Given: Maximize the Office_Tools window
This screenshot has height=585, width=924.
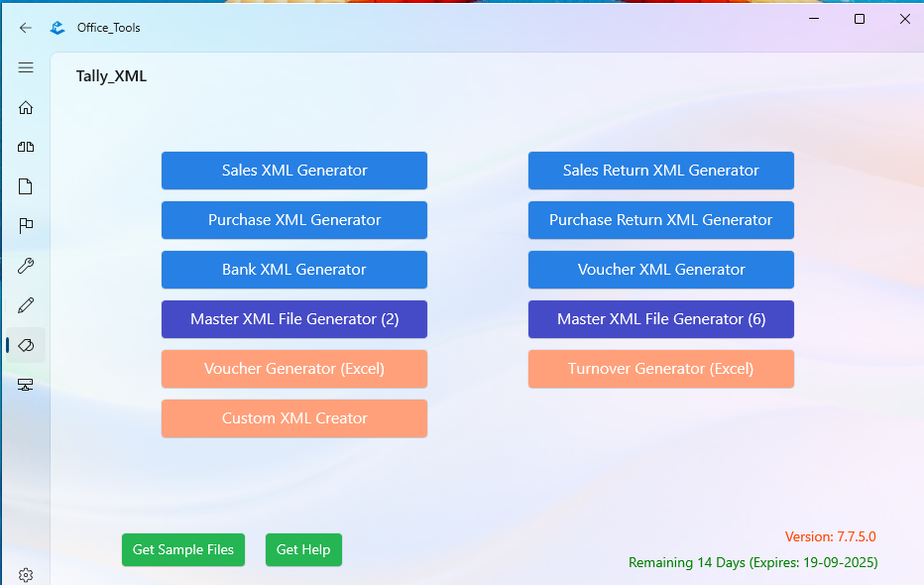Looking at the screenshot, I should pyautogui.click(x=860, y=19).
